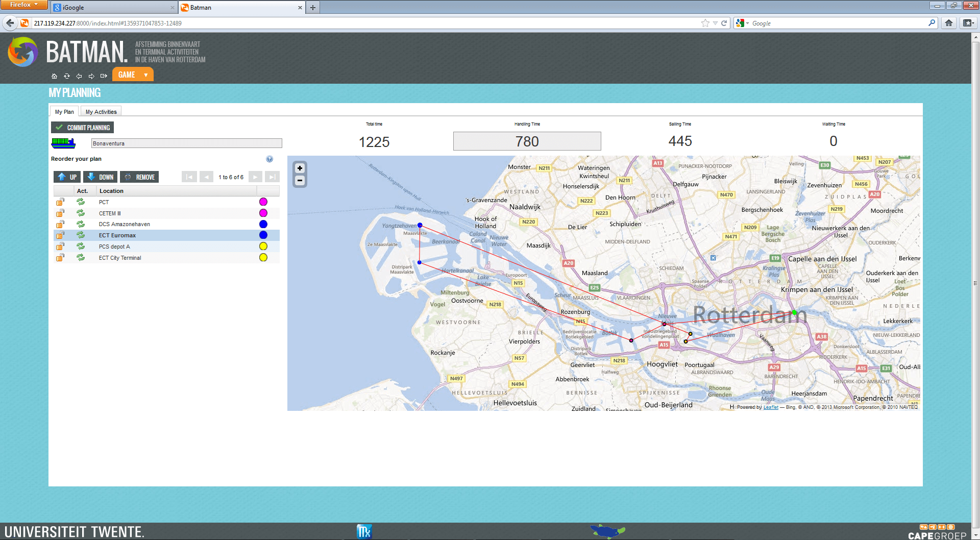
Task: Open the GAME dropdown menu
Action: click(133, 75)
